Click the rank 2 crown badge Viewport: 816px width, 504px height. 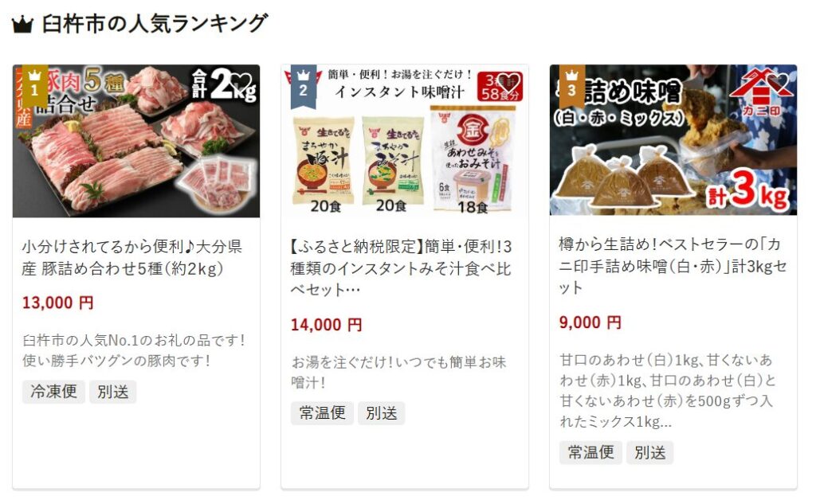coord(304,86)
